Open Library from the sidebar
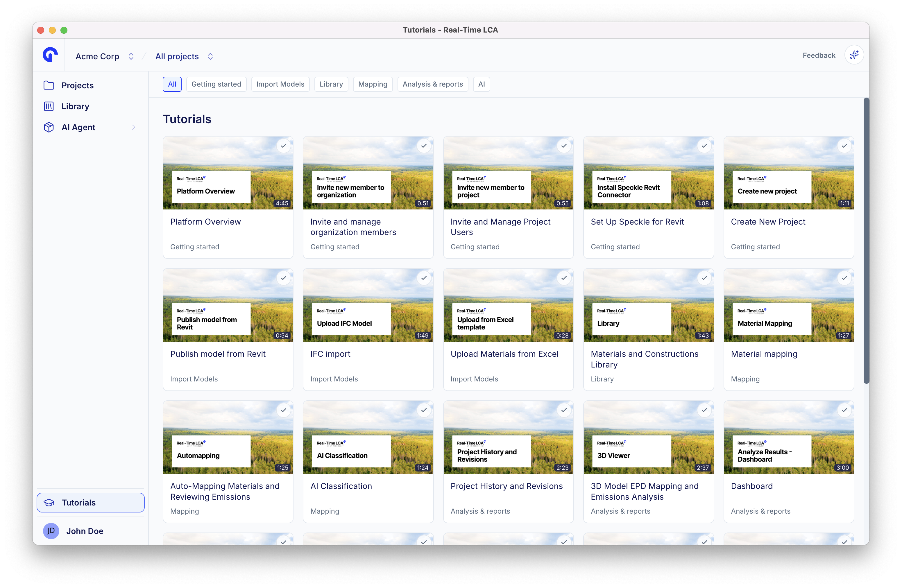This screenshot has width=902, height=588. [90, 106]
